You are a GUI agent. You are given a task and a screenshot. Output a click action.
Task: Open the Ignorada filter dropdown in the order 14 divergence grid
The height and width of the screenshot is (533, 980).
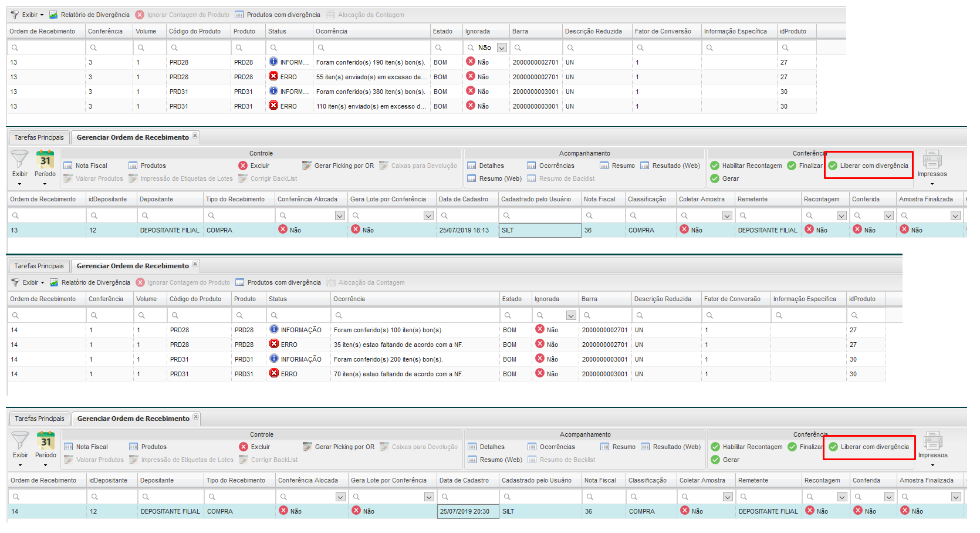571,315
